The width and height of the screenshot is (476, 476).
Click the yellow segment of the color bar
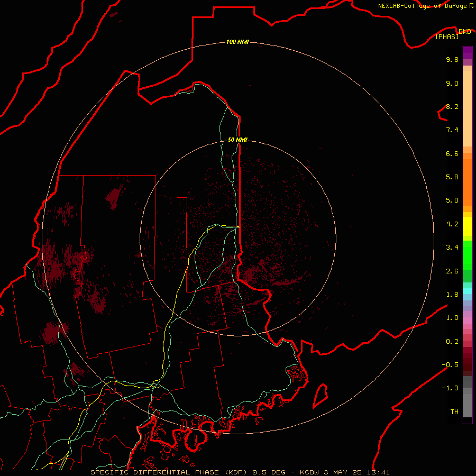click(x=467, y=226)
